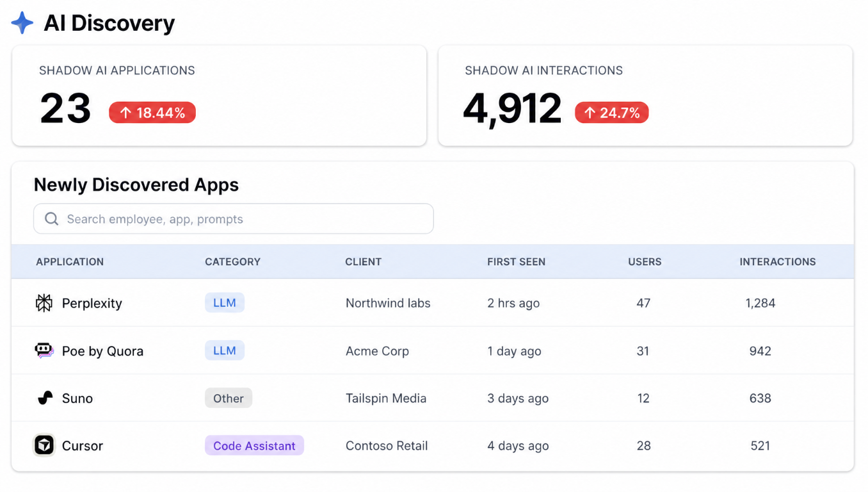Select the Acme Corp client cell
This screenshot has height=492, width=868.
(377, 351)
